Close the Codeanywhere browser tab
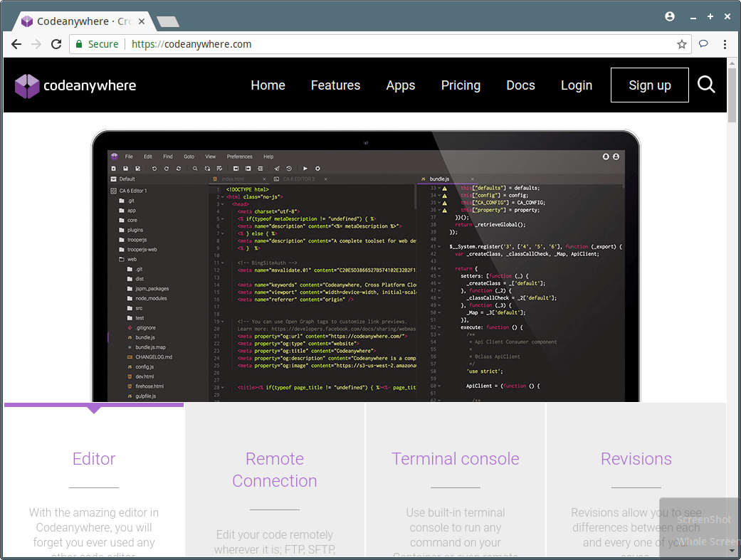741x560 pixels. (142, 21)
